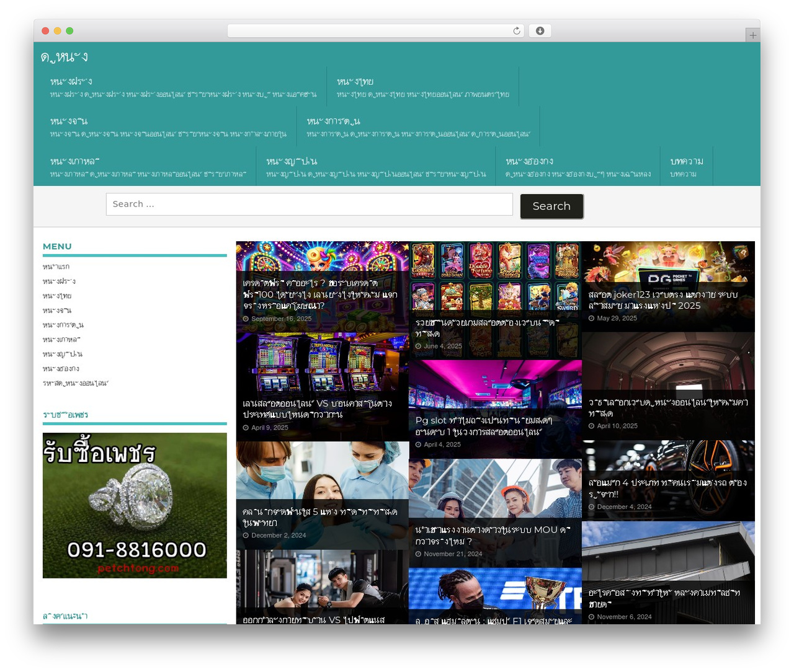Open a new tab with the plus button

click(x=752, y=35)
